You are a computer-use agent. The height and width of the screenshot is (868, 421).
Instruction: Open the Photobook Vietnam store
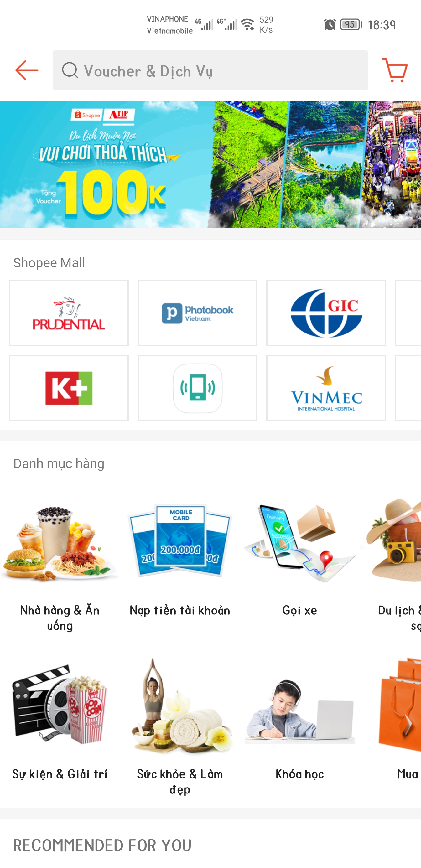(x=198, y=313)
